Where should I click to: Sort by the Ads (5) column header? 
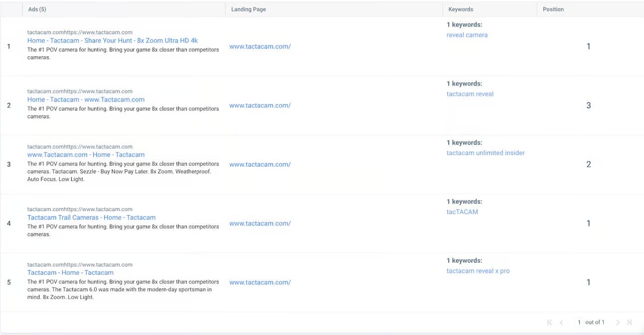click(37, 9)
